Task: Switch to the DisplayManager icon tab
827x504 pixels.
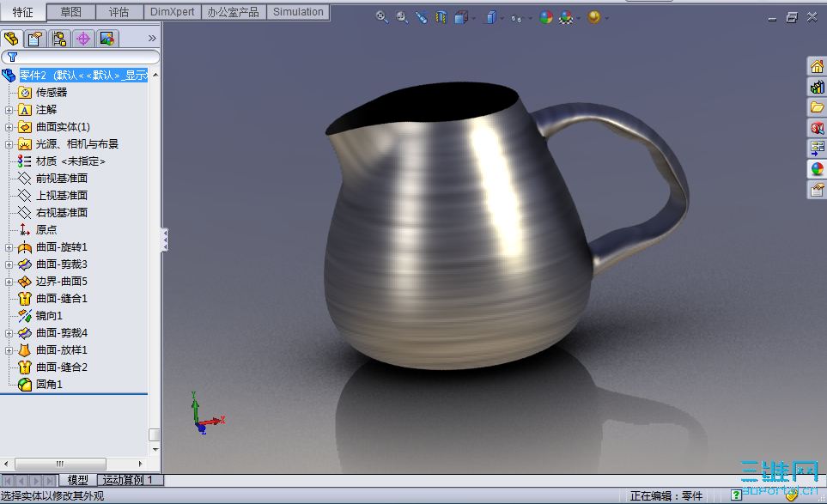Action: click(x=107, y=39)
